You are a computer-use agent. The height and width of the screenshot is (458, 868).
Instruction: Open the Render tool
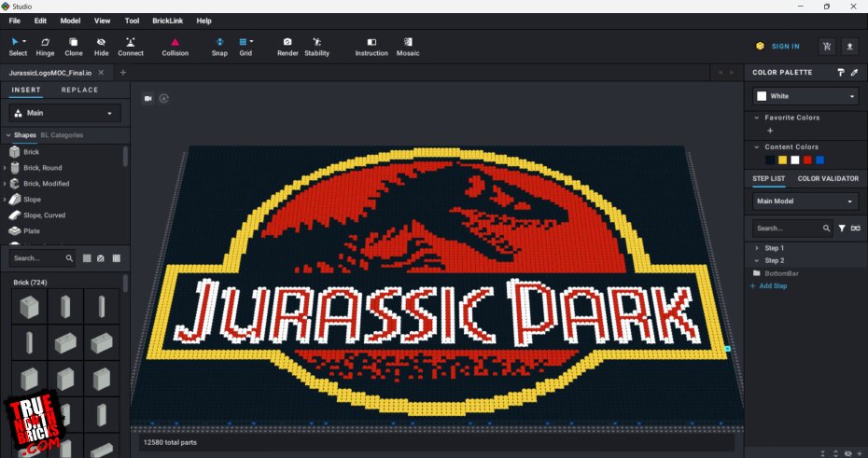[x=287, y=47]
